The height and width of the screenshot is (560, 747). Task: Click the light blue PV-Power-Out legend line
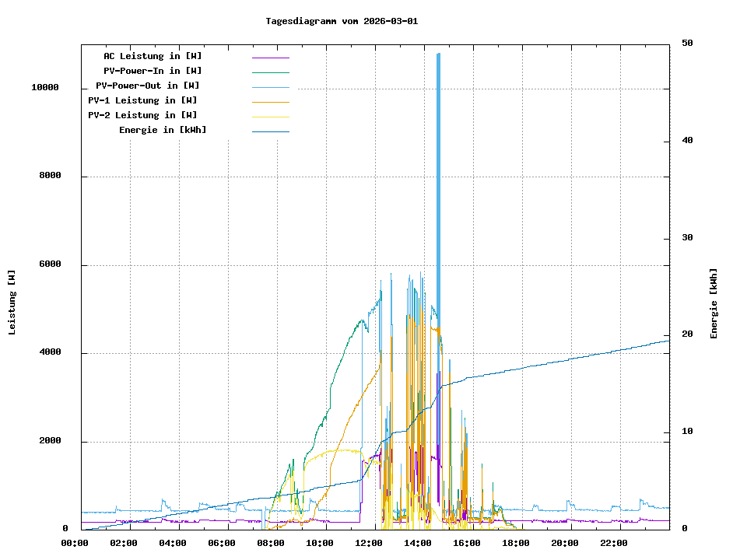pyautogui.click(x=270, y=87)
